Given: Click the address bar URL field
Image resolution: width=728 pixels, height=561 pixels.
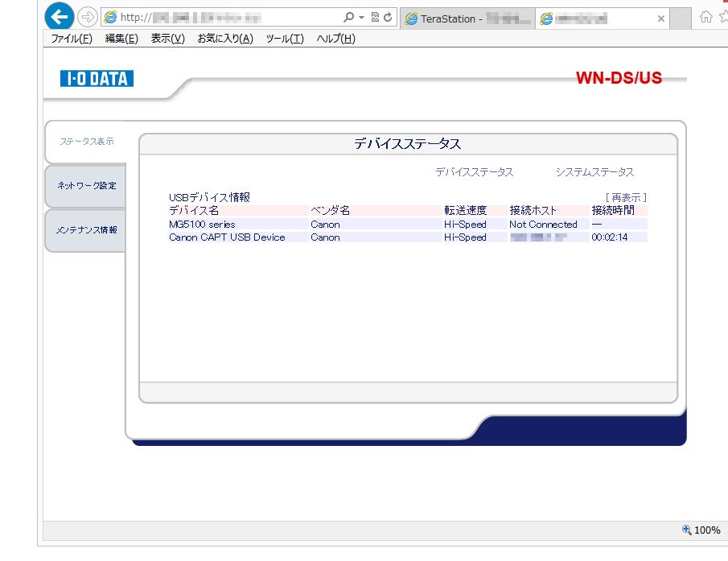Looking at the screenshot, I should tap(223, 18).
